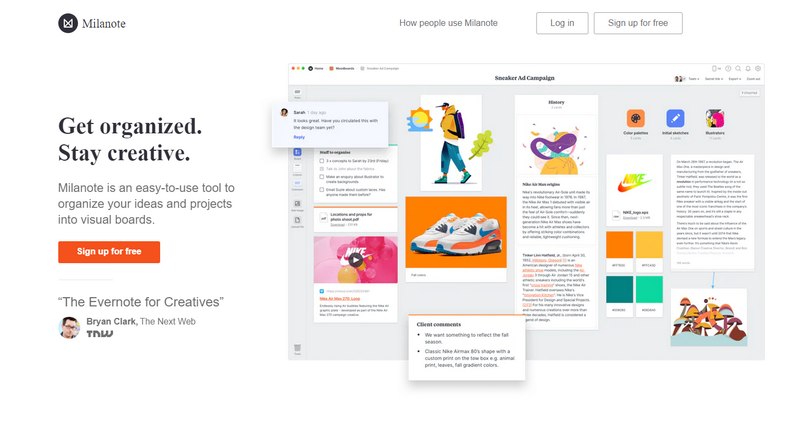Play the Nike video thumbnail
The image size is (800, 448).
click(356, 260)
